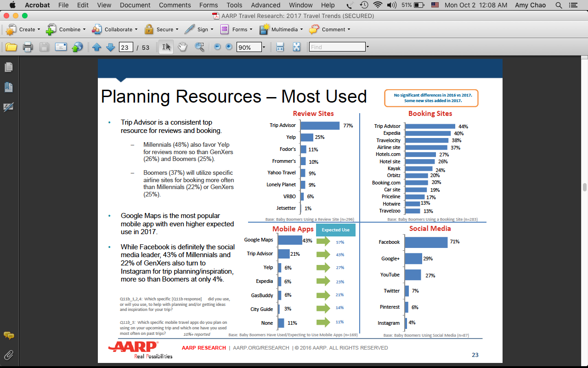The image size is (588, 368).
Task: Click the fit one full page icon
Action: [x=296, y=47]
